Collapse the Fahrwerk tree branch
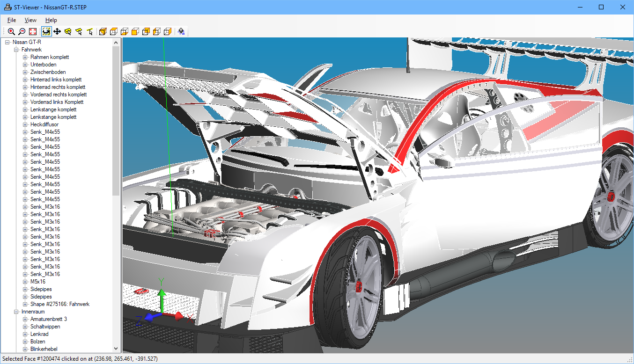This screenshot has width=634, height=364. [16, 50]
